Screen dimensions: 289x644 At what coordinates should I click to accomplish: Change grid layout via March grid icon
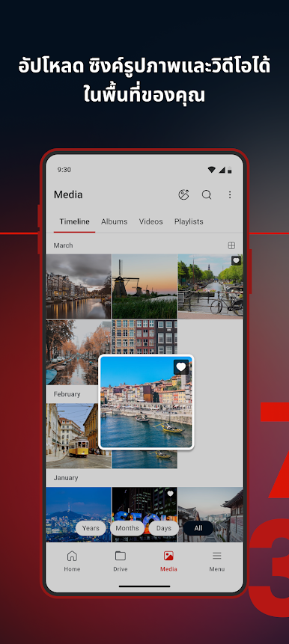point(231,245)
